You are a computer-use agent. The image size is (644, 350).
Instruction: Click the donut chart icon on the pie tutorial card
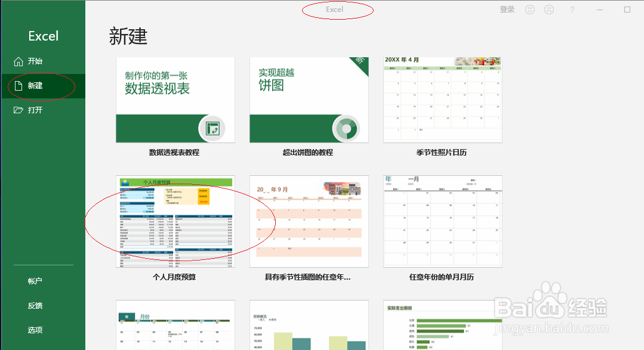coord(346,128)
